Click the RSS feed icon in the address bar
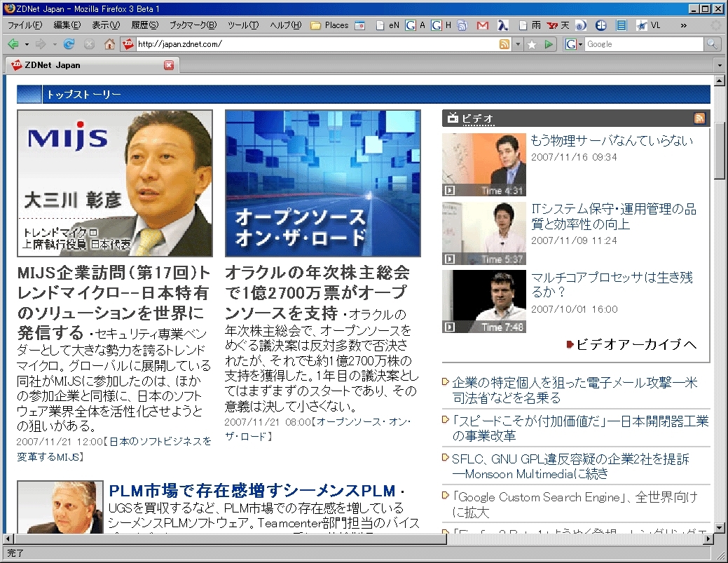728x563 pixels. tap(504, 44)
